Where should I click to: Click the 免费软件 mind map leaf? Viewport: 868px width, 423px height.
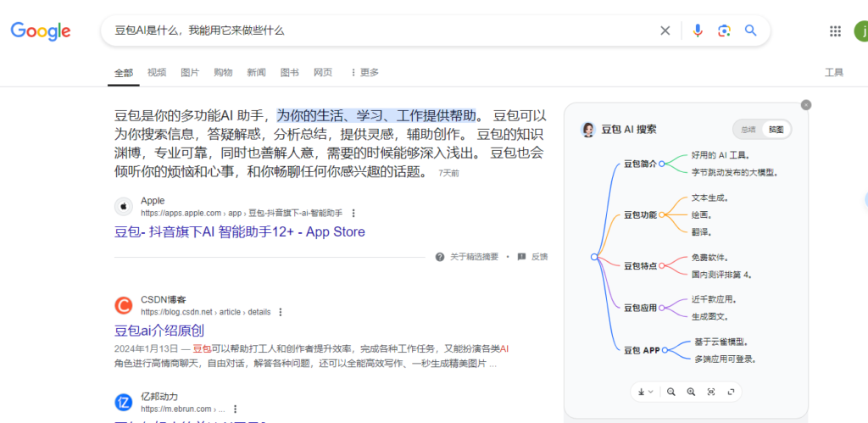click(709, 258)
